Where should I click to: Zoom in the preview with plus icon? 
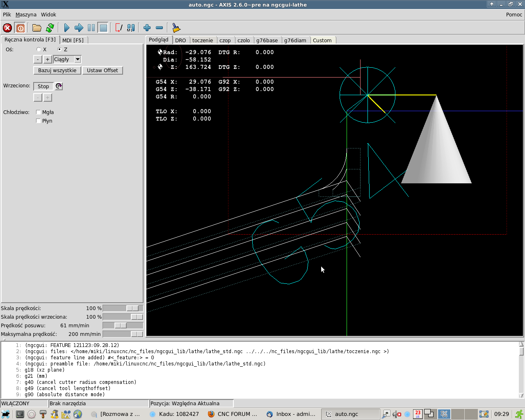click(147, 28)
